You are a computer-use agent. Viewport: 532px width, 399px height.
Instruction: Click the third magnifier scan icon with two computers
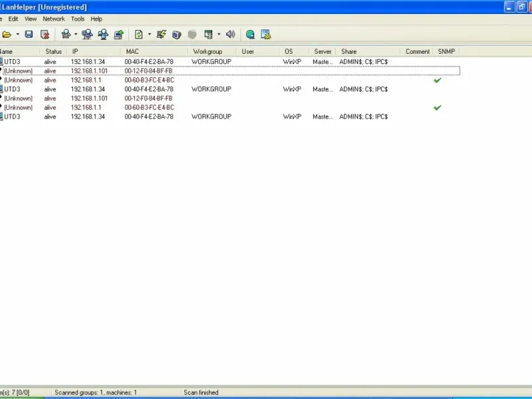tap(103, 35)
